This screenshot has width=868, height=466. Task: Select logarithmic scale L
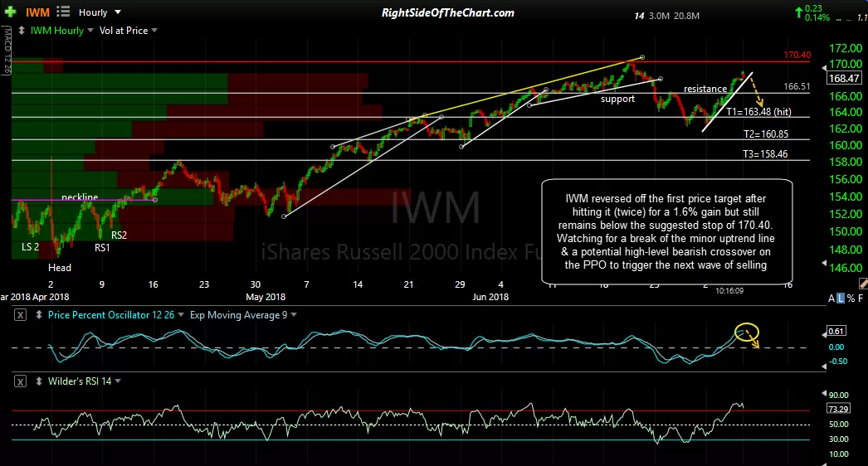click(841, 299)
